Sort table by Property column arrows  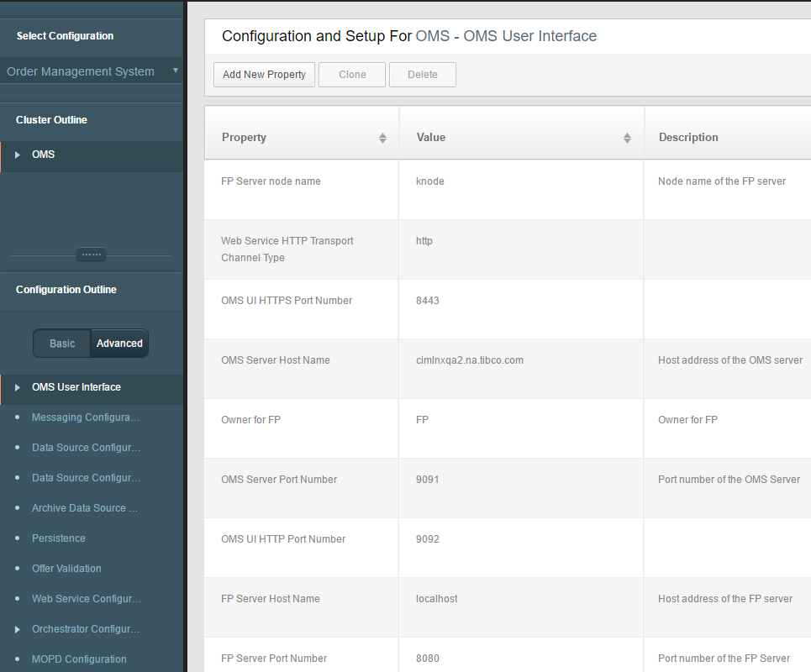tap(382, 138)
